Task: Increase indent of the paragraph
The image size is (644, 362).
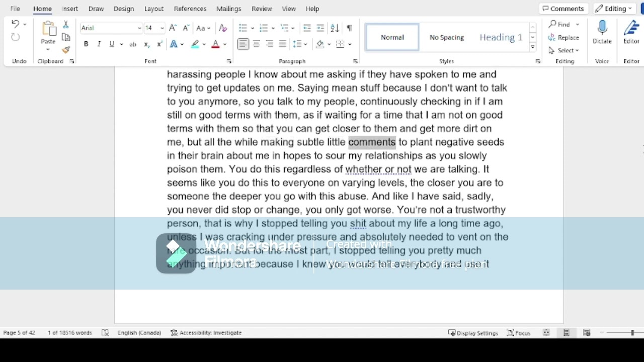Action: (x=320, y=28)
